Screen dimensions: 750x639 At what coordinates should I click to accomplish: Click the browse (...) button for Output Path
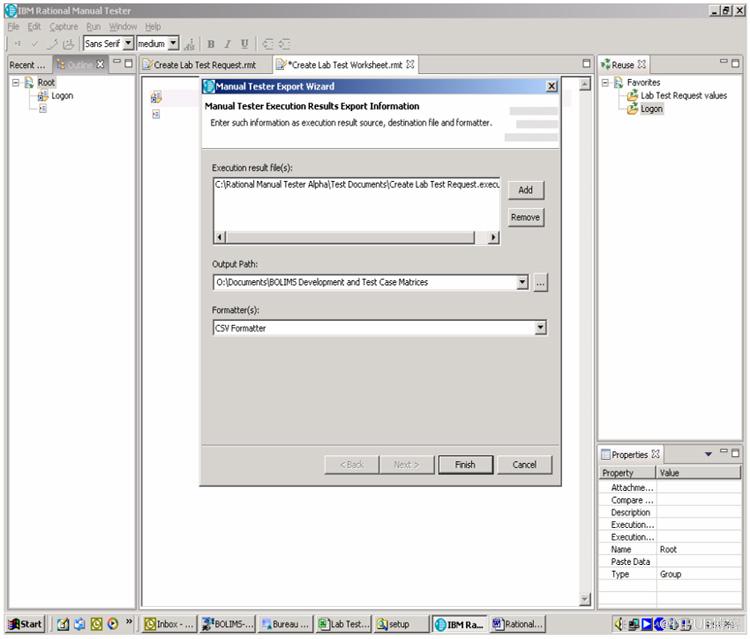point(540,283)
